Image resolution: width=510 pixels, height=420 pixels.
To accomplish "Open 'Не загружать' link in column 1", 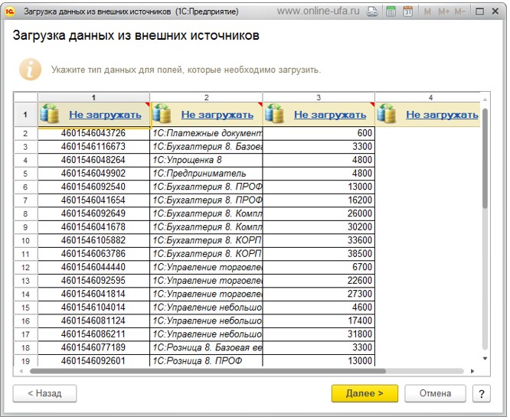I will click(105, 115).
